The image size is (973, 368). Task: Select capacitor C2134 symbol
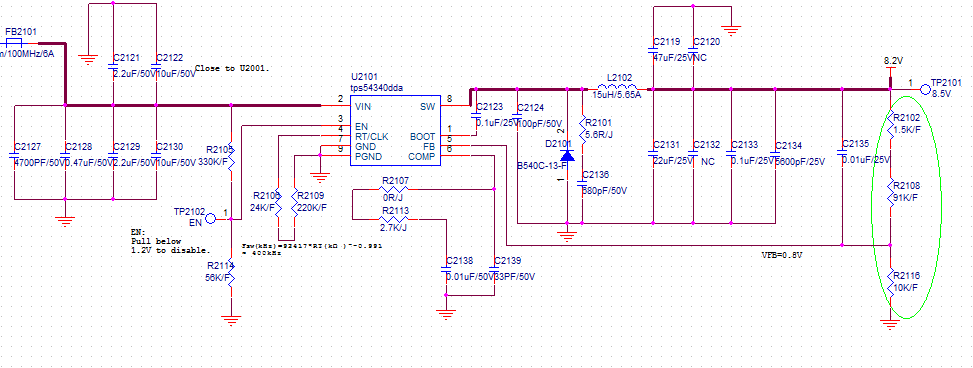(775, 153)
